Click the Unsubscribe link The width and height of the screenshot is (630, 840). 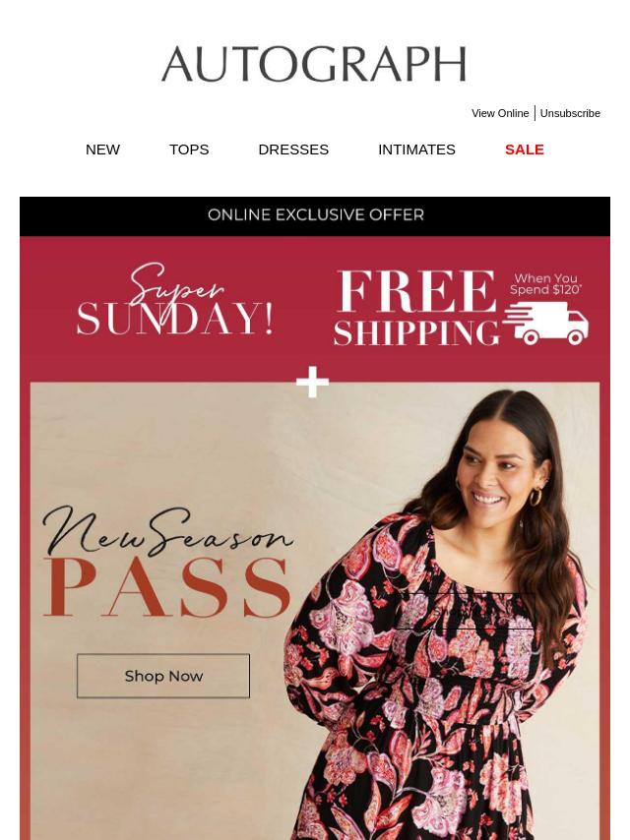coord(570,113)
